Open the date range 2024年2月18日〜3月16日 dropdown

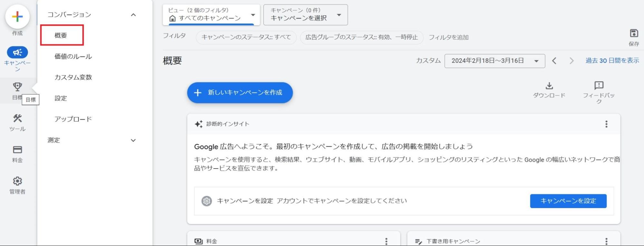point(495,61)
